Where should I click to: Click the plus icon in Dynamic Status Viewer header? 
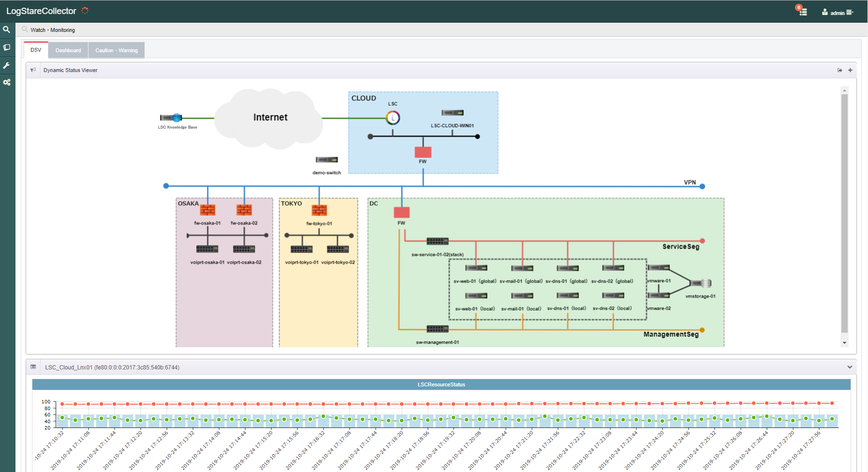click(850, 70)
